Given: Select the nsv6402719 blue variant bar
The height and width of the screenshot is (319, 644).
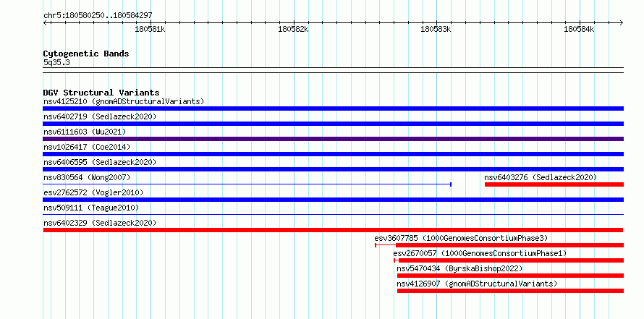Looking at the screenshot, I should [x=333, y=124].
